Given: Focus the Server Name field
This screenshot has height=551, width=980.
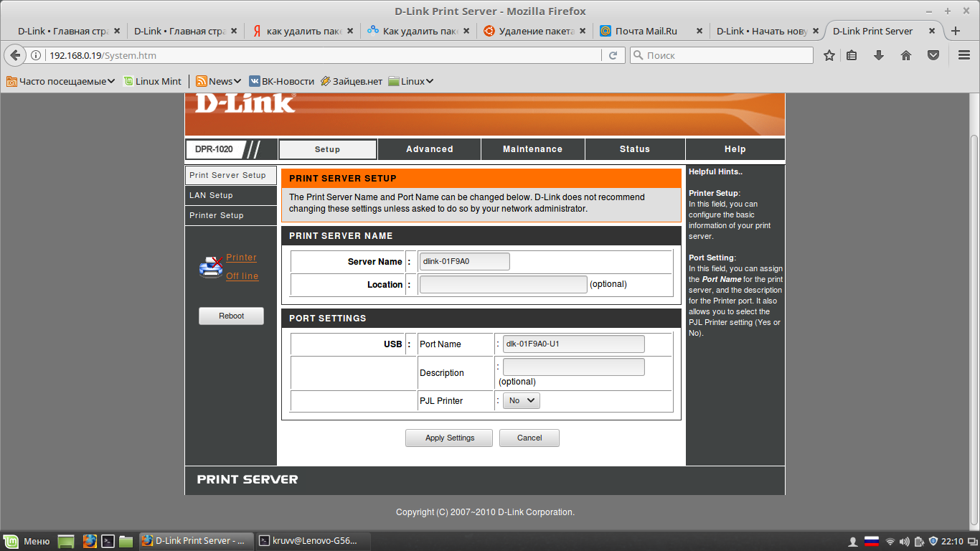Looking at the screenshot, I should coord(465,261).
